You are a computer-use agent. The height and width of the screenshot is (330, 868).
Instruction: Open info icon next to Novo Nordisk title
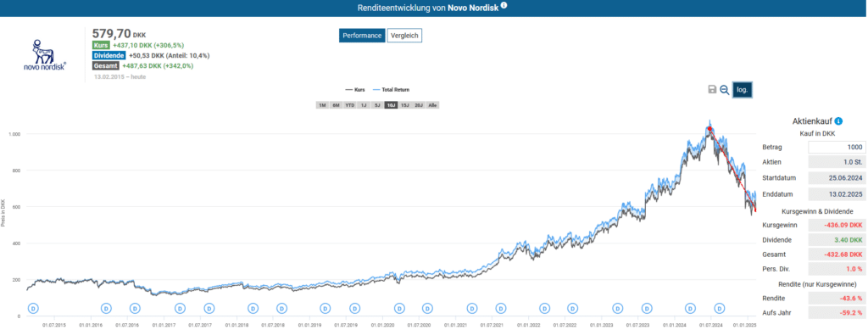[504, 7]
